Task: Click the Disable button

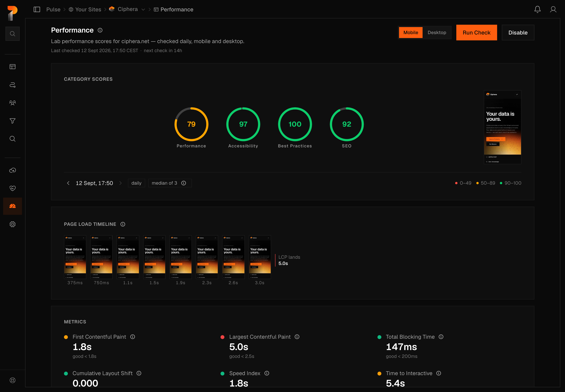Action: click(x=518, y=32)
